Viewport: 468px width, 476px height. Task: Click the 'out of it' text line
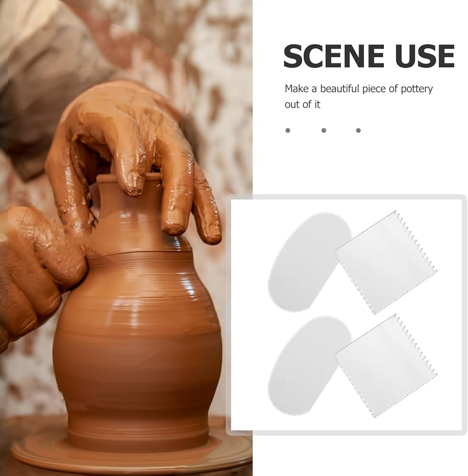coord(302,104)
